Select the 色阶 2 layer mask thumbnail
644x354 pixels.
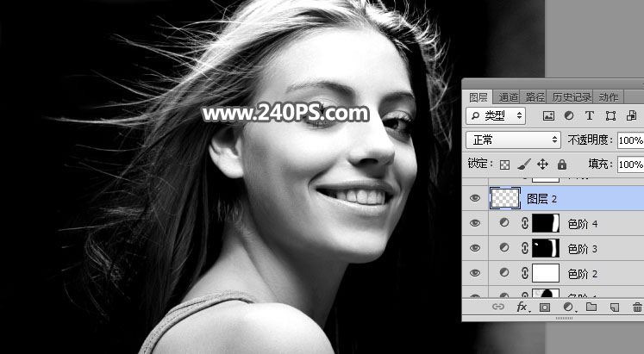pyautogui.click(x=546, y=274)
